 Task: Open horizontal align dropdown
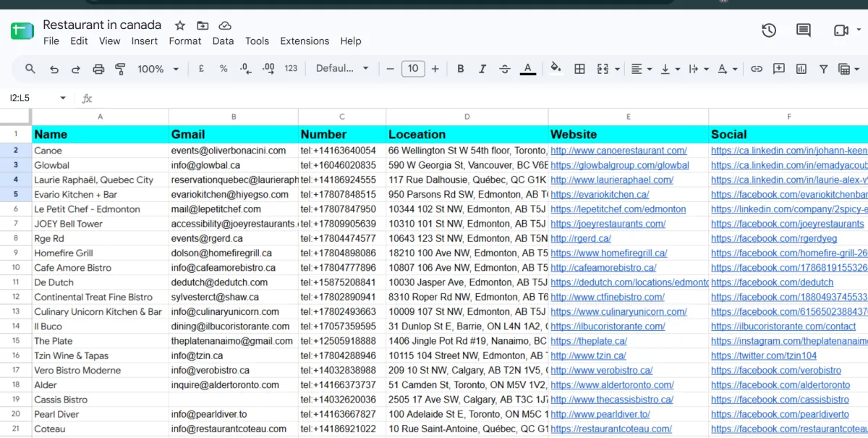(x=641, y=69)
